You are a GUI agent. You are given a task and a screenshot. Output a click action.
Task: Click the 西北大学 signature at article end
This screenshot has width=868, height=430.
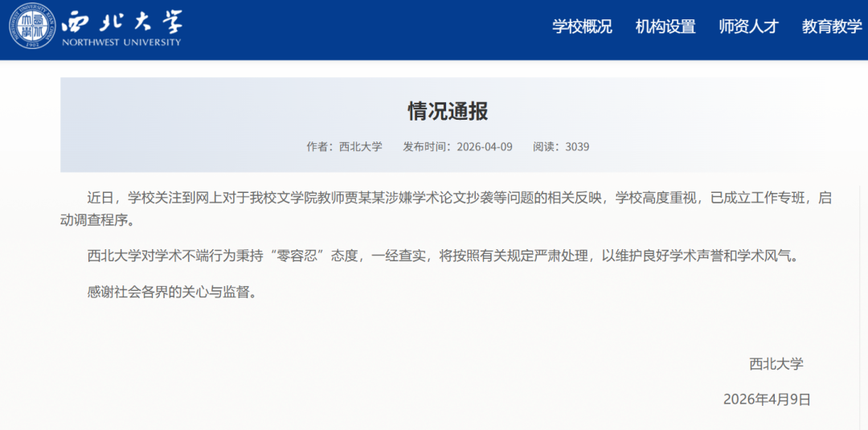(776, 363)
